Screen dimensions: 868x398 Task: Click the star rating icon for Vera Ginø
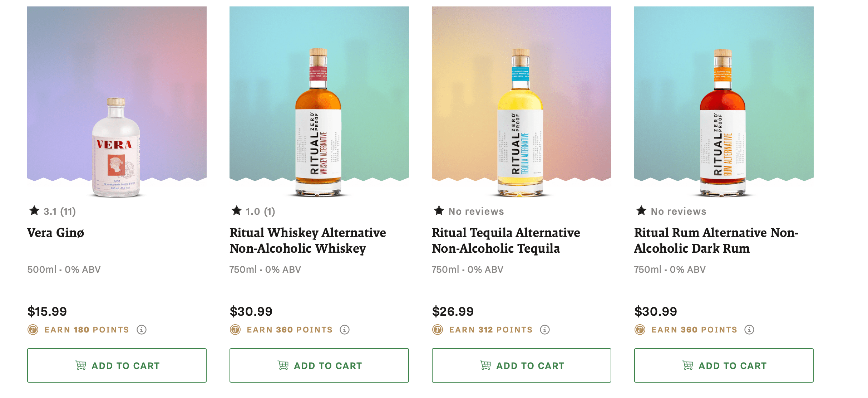[x=34, y=211]
